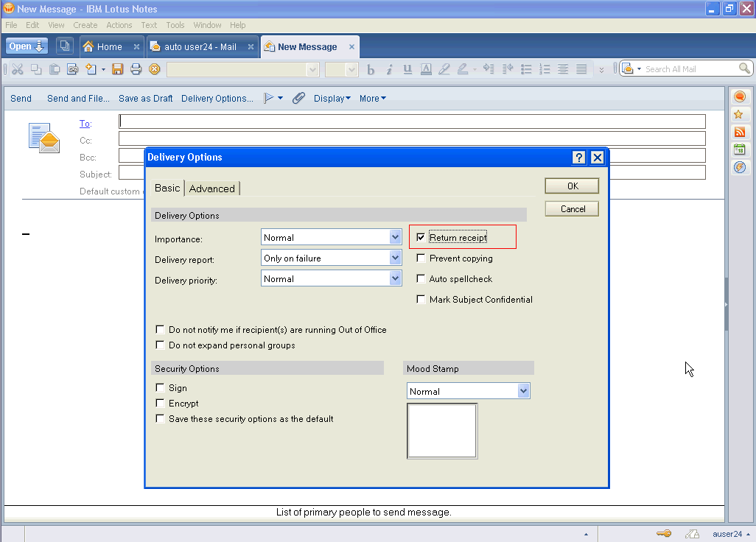
Task: Click the magnifying glass search icon
Action: pyautogui.click(x=744, y=68)
